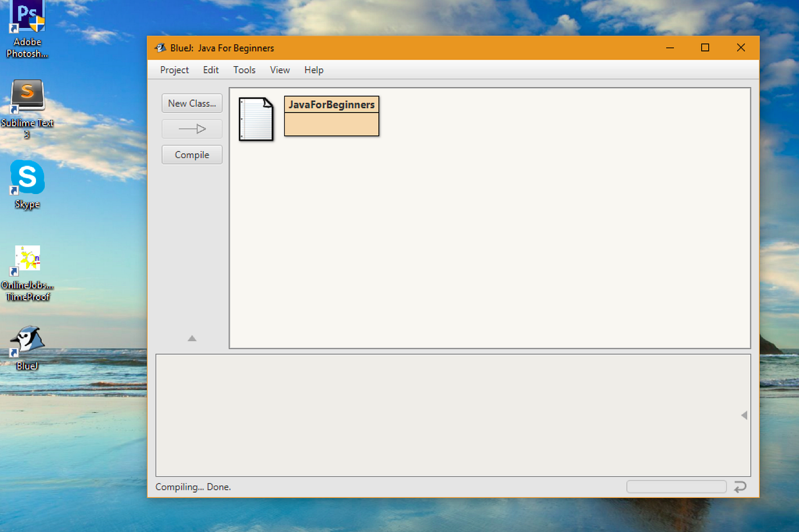Expand the object bench with the left-facing triangle
Image resolution: width=799 pixels, height=532 pixels.
coord(743,416)
